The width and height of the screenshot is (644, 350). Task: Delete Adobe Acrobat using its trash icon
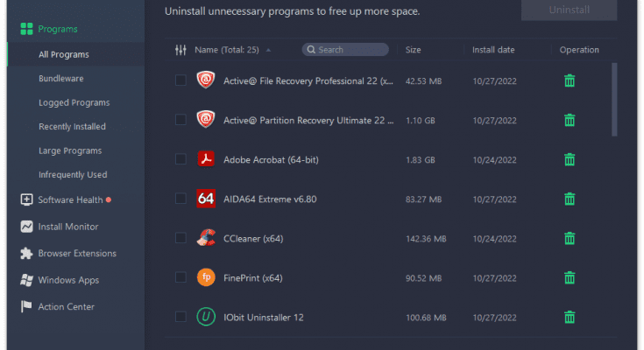point(570,159)
